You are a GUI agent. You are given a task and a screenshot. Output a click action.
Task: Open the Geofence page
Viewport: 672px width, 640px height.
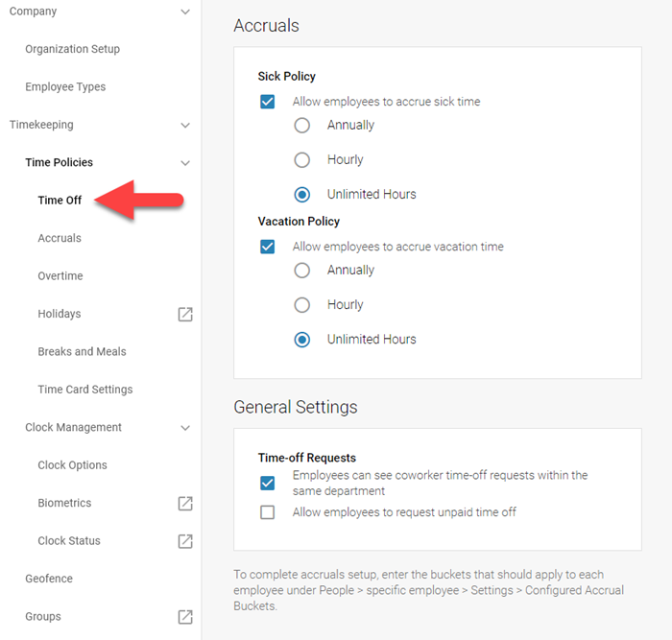[x=49, y=579]
